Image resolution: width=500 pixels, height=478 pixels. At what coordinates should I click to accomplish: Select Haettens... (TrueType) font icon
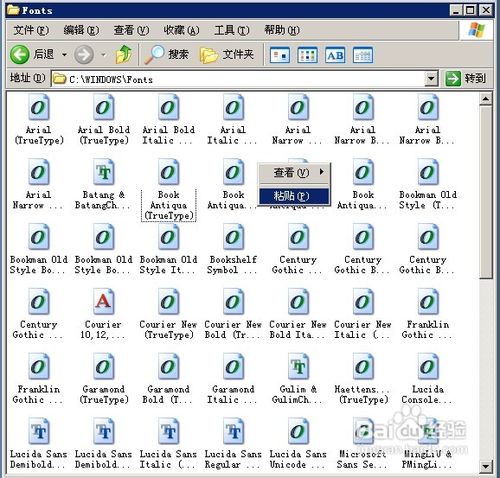[x=363, y=367]
